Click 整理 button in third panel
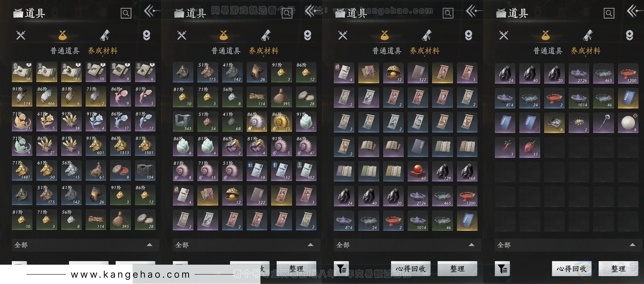Screen dimensions: 644x284 (x=457, y=269)
